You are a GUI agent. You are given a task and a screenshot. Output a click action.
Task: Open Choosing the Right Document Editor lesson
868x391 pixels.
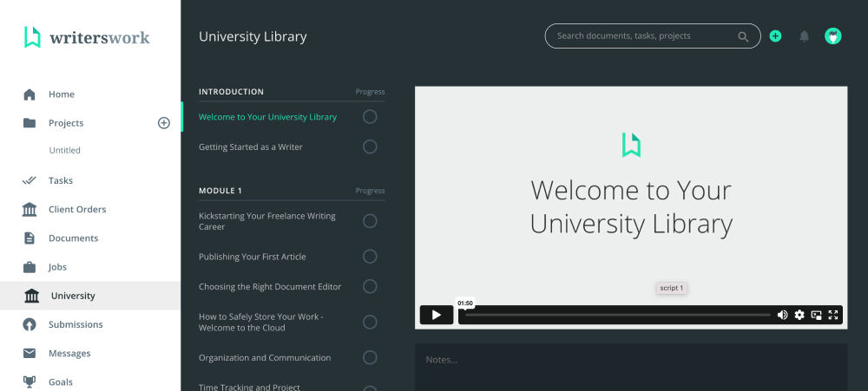pos(270,287)
